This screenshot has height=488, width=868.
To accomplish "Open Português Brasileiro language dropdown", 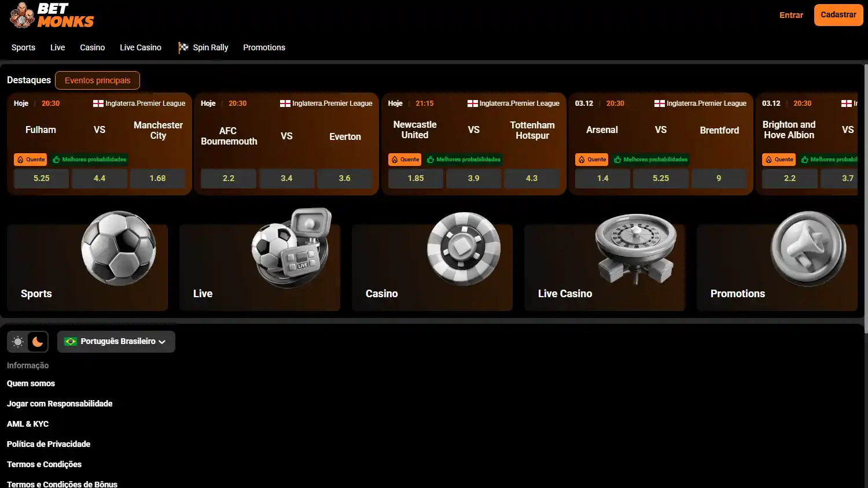I will (116, 342).
